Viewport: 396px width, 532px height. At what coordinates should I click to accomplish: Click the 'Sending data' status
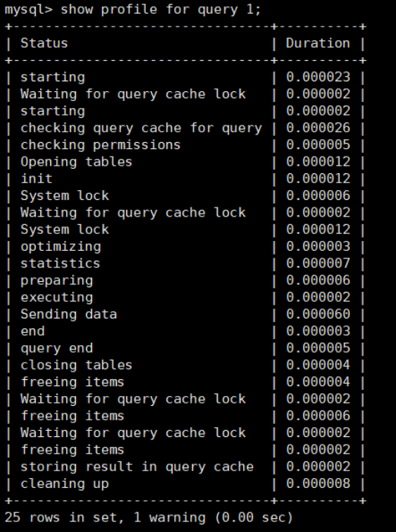click(68, 315)
